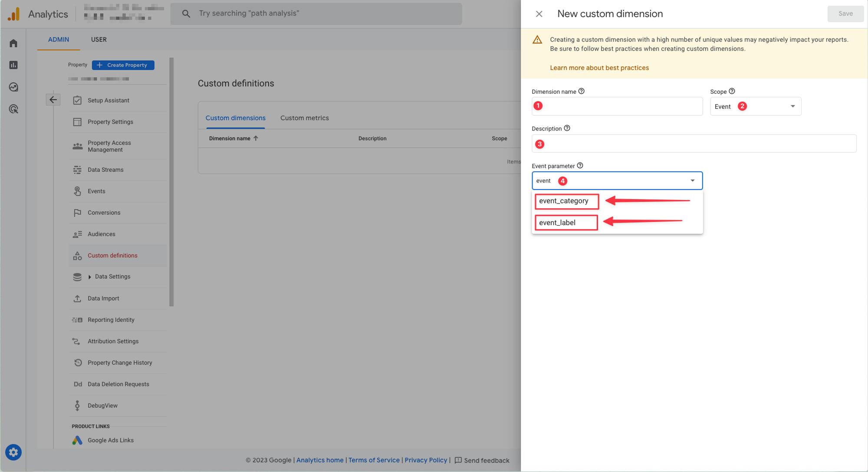Click the Dimension name help icon
The width and height of the screenshot is (868, 472).
[582, 91]
